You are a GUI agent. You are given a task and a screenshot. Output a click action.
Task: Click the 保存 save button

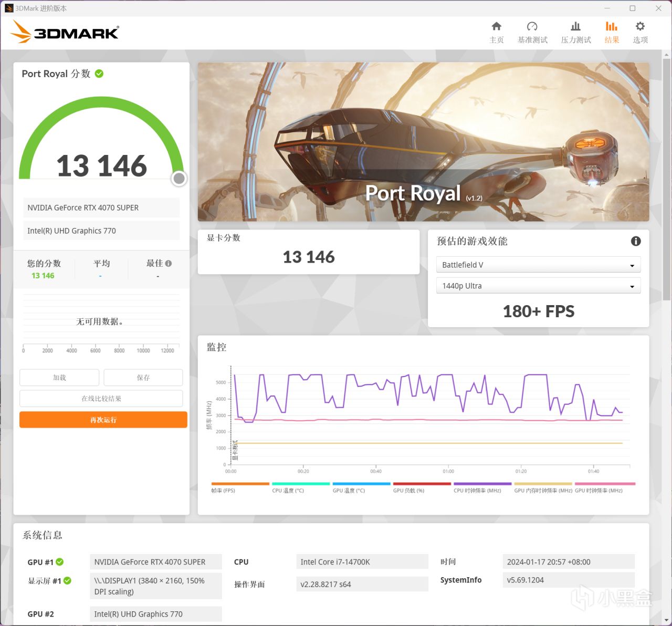(x=143, y=378)
